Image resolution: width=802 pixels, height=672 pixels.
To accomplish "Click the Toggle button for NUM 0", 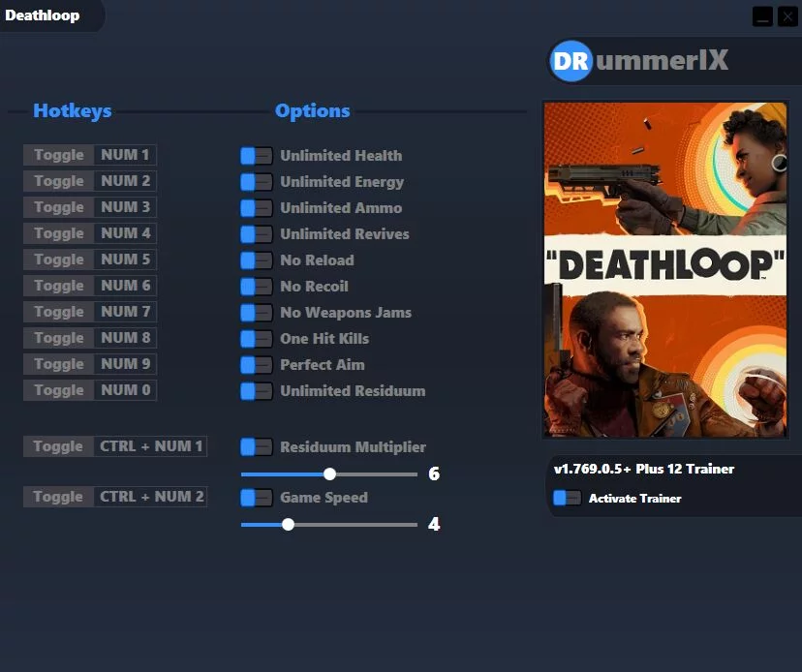I will tap(58, 390).
